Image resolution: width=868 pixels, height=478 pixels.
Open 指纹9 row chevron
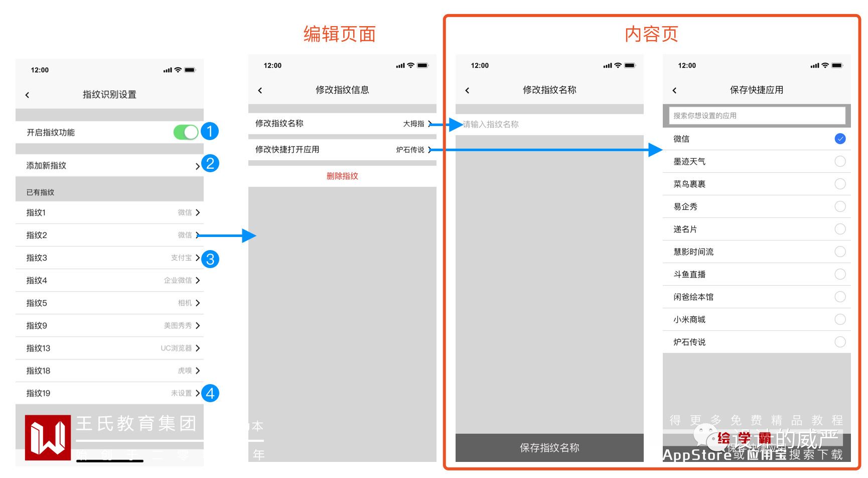pos(198,325)
